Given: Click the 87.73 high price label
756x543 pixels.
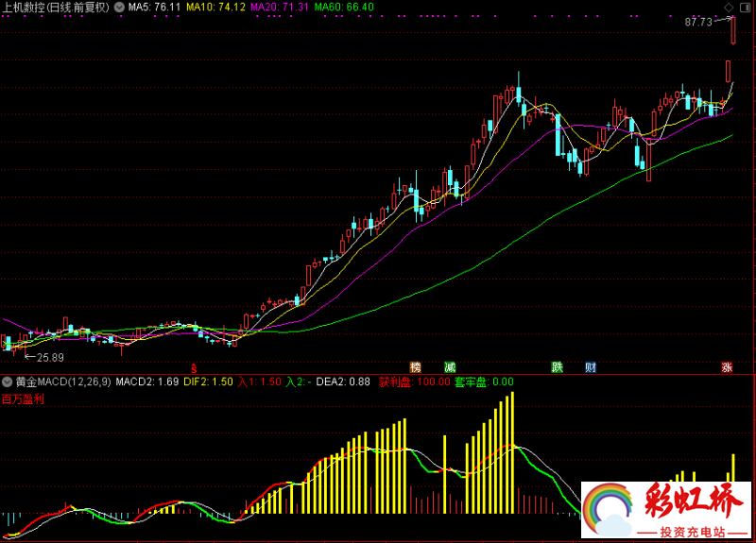Looking at the screenshot, I should click(x=698, y=22).
